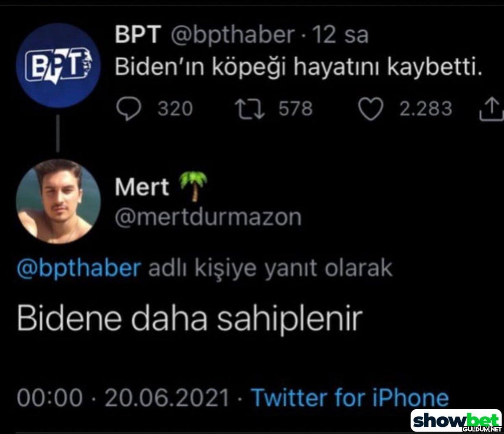View the 578 retweets count
The width and height of the screenshot is (504, 434).
tap(296, 109)
